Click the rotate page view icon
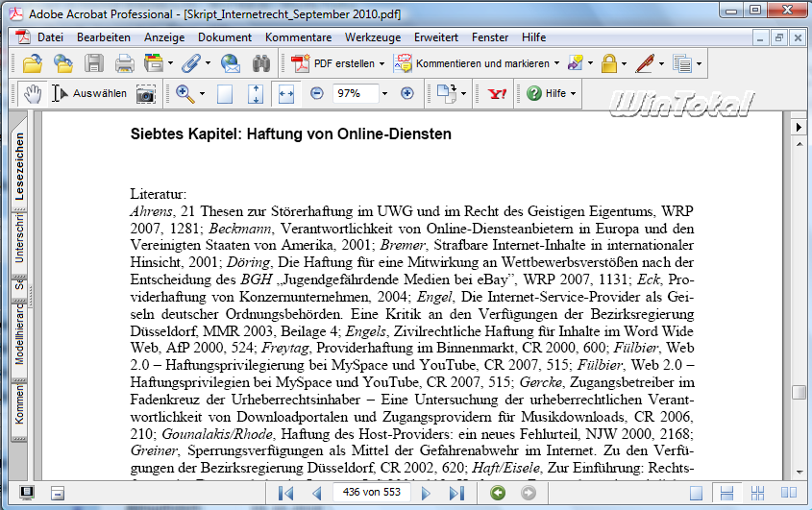Image resolution: width=812 pixels, height=510 pixels. point(447,94)
